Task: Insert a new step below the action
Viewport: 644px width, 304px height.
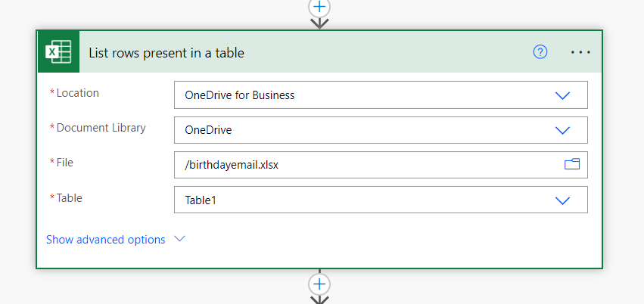Action: (319, 284)
